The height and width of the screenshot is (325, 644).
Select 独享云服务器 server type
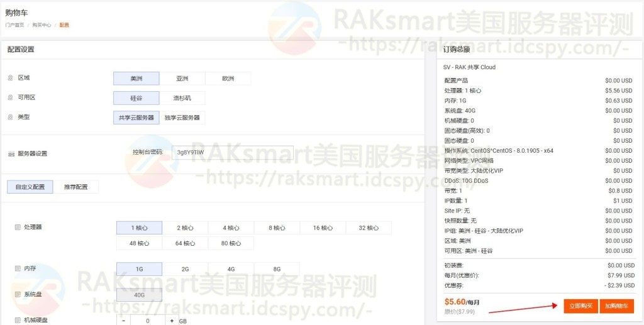[x=182, y=118]
